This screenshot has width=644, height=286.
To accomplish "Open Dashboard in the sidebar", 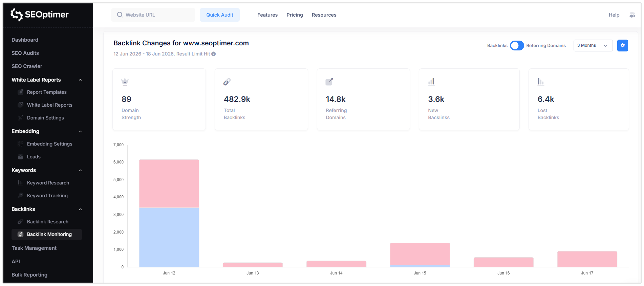I will [25, 40].
